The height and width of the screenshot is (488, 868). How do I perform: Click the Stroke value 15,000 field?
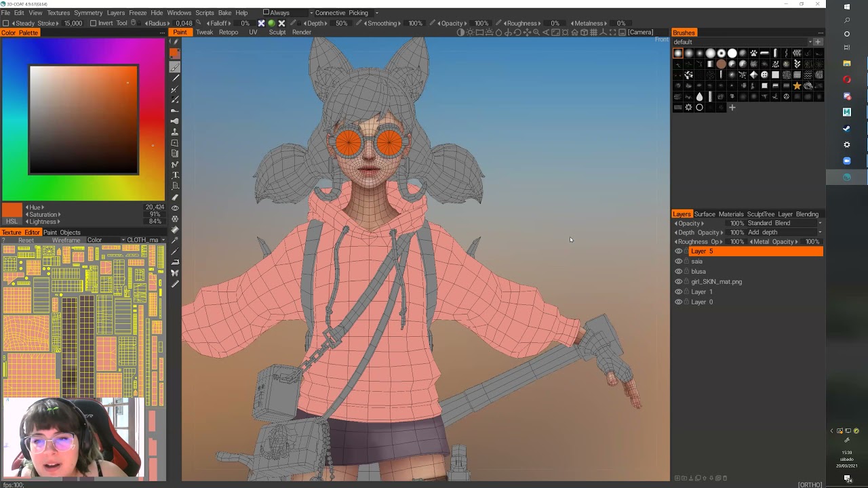coord(73,24)
